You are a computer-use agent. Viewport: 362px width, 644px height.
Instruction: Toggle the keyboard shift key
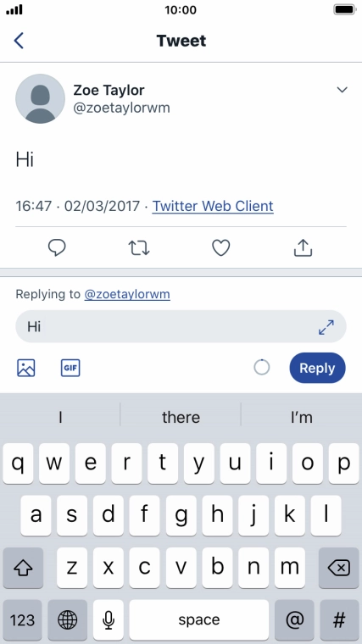(x=23, y=568)
